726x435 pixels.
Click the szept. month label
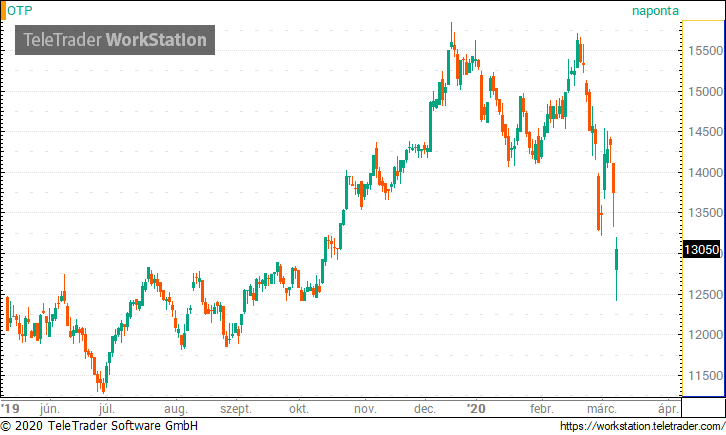pos(236,410)
